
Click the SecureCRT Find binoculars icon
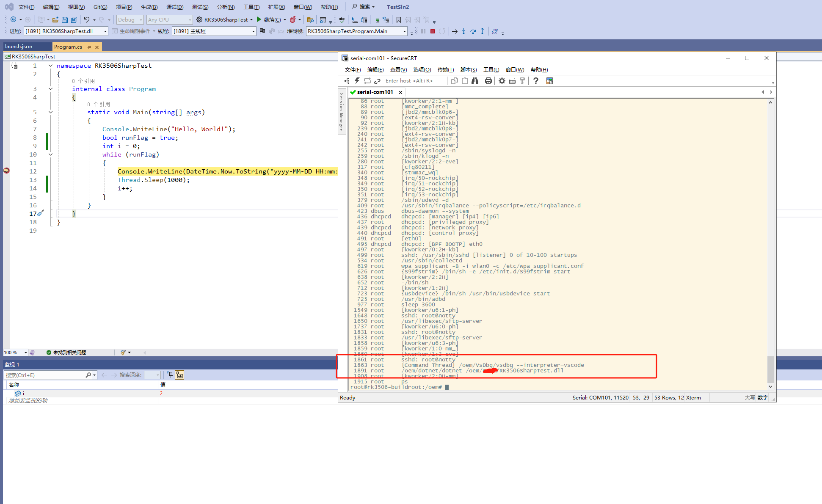475,81
